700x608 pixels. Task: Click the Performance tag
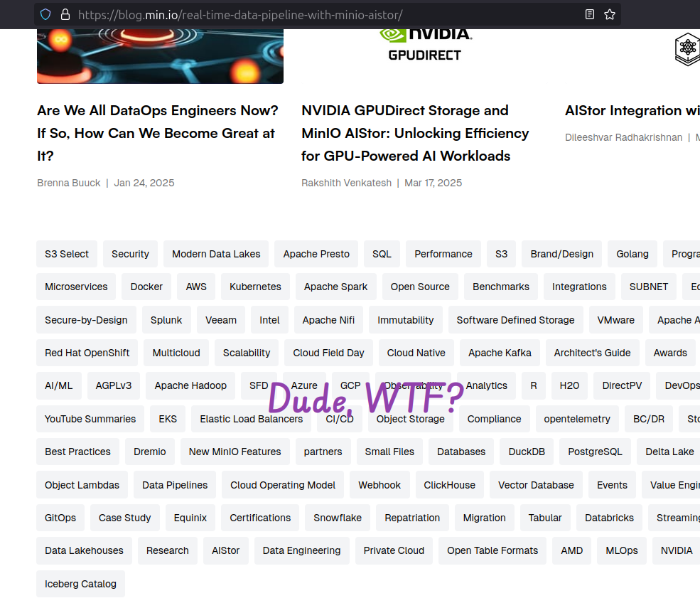tap(443, 254)
